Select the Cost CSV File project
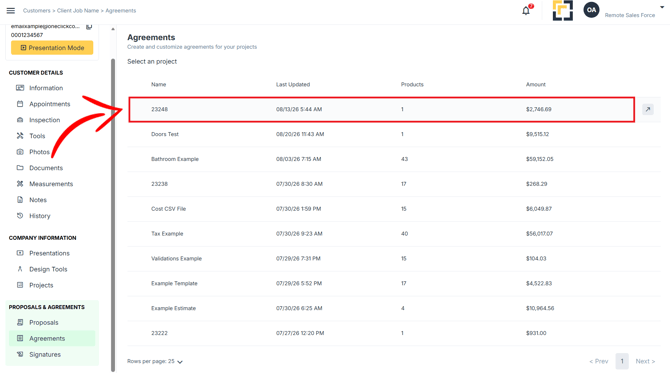This screenshot has width=670, height=373. point(394,209)
